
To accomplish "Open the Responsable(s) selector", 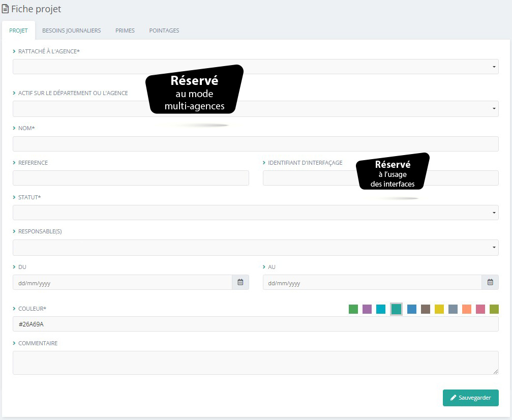I will [255, 248].
